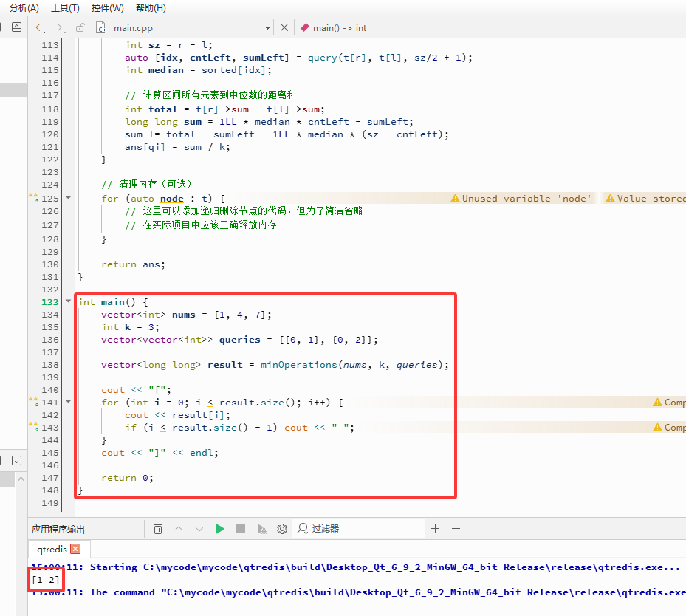Open the 分析(A) menu
686x616 pixels.
[24, 8]
